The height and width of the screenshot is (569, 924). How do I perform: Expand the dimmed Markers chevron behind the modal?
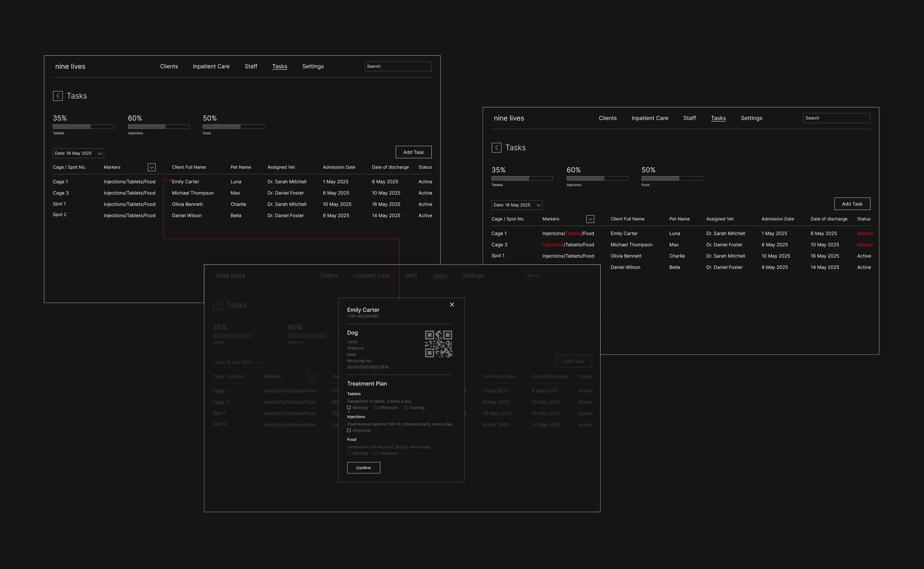(x=311, y=376)
